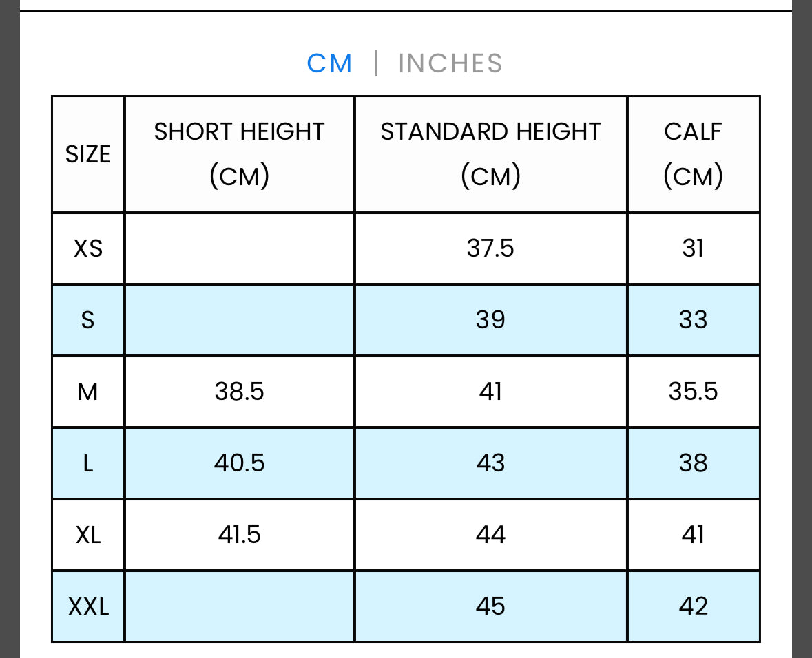The height and width of the screenshot is (658, 812).
Task: Select the XL size row label
Action: (88, 535)
